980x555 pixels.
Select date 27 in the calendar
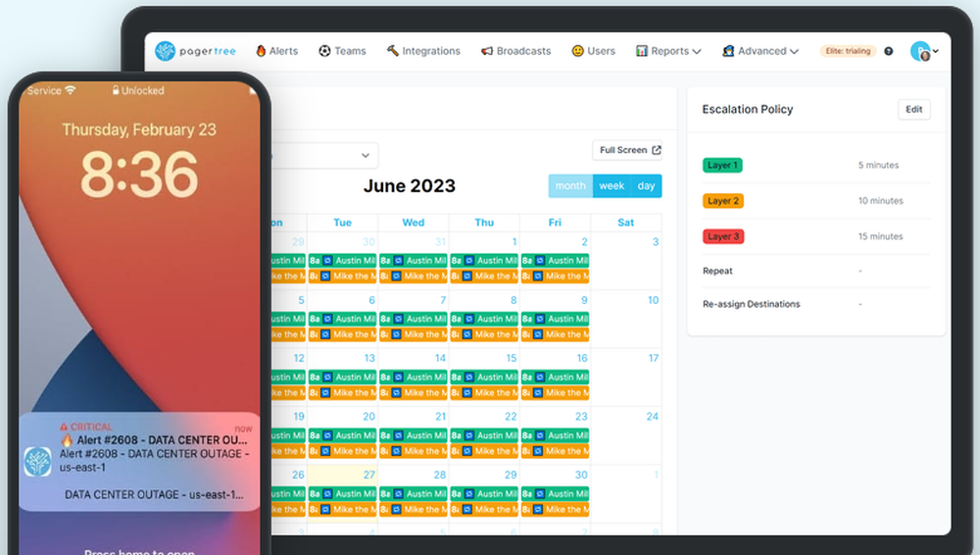pyautogui.click(x=368, y=475)
